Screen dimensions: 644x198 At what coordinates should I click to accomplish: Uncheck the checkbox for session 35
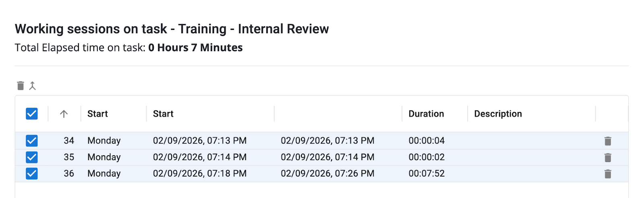tap(32, 157)
